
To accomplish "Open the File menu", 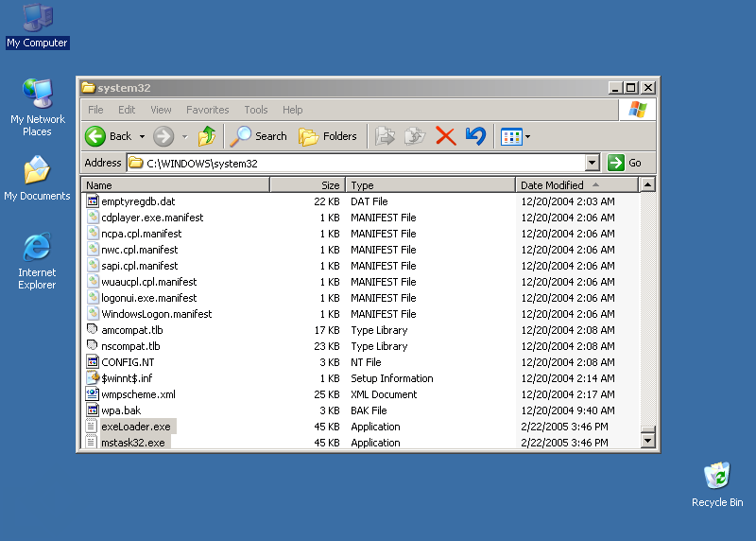I will [95, 110].
